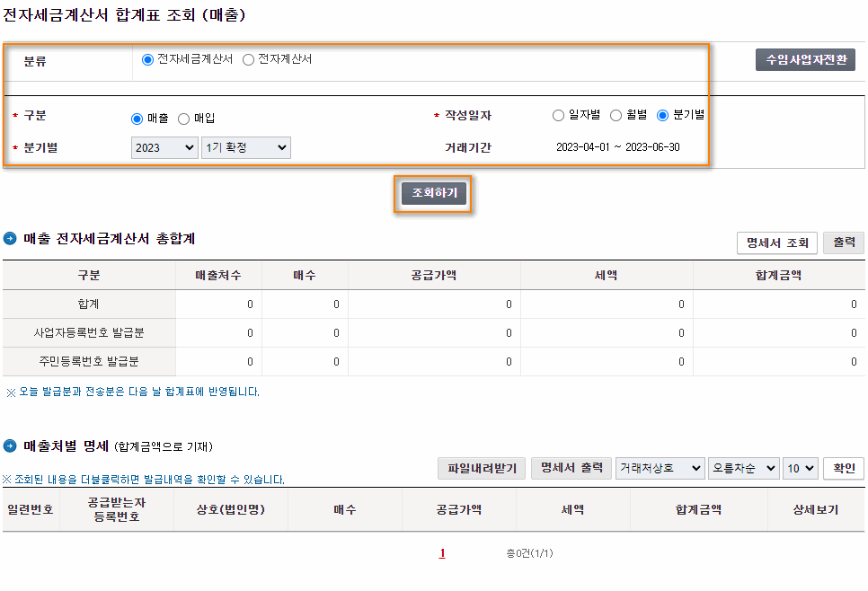Click the arrow icon beside 매출처별 명세
Image resolution: width=868 pixels, height=591 pixels.
[x=10, y=445]
